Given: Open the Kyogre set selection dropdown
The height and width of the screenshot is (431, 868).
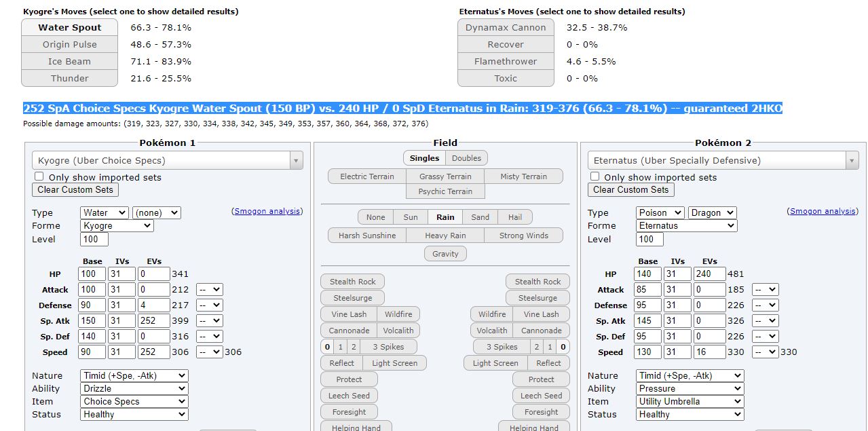Looking at the screenshot, I should 168,160.
